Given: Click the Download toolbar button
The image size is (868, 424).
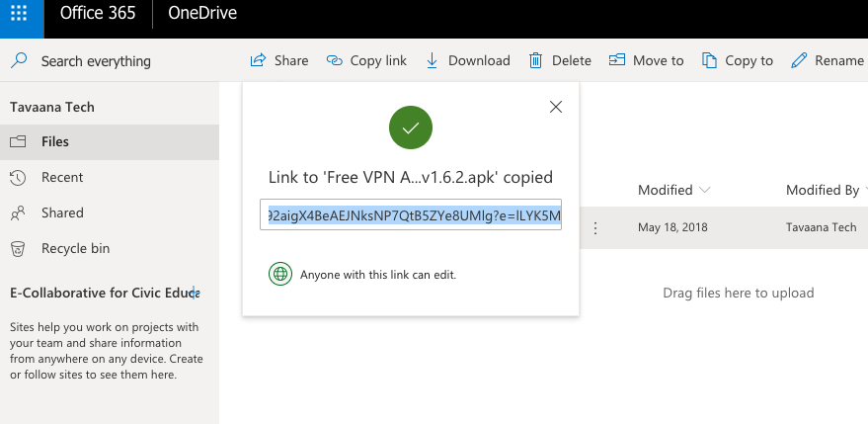Looking at the screenshot, I should point(468,60).
